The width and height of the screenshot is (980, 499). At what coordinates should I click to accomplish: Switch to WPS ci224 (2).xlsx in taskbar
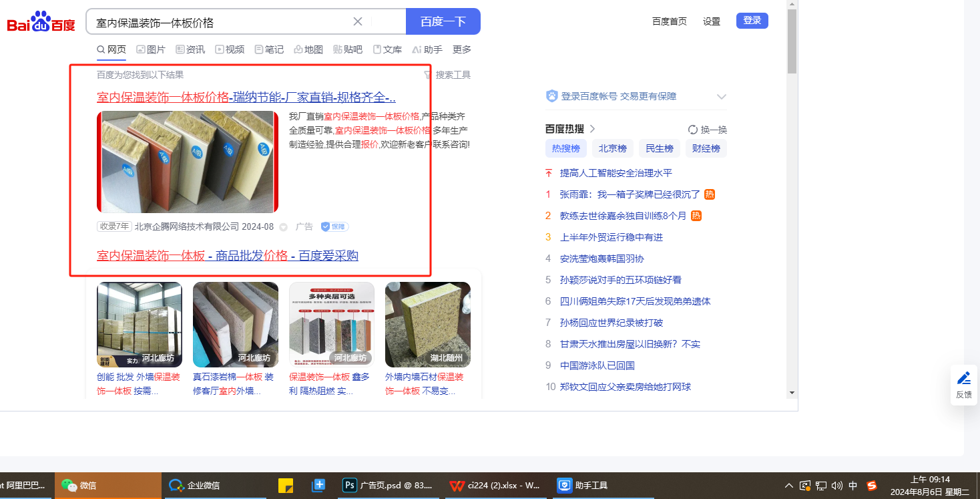[x=495, y=486]
